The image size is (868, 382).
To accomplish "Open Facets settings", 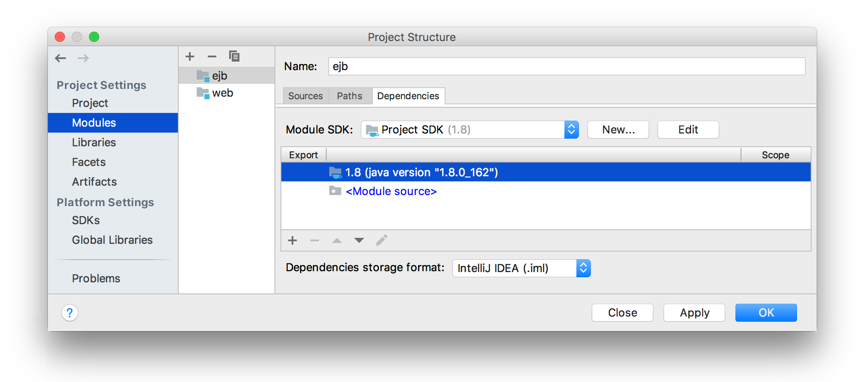I will 89,162.
